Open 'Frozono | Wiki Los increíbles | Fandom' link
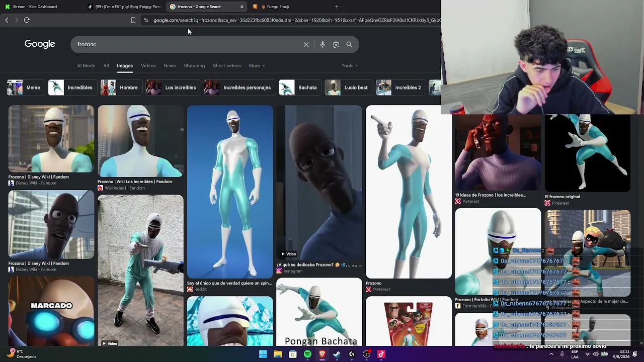The width and height of the screenshot is (644, 362). pyautogui.click(x=134, y=182)
